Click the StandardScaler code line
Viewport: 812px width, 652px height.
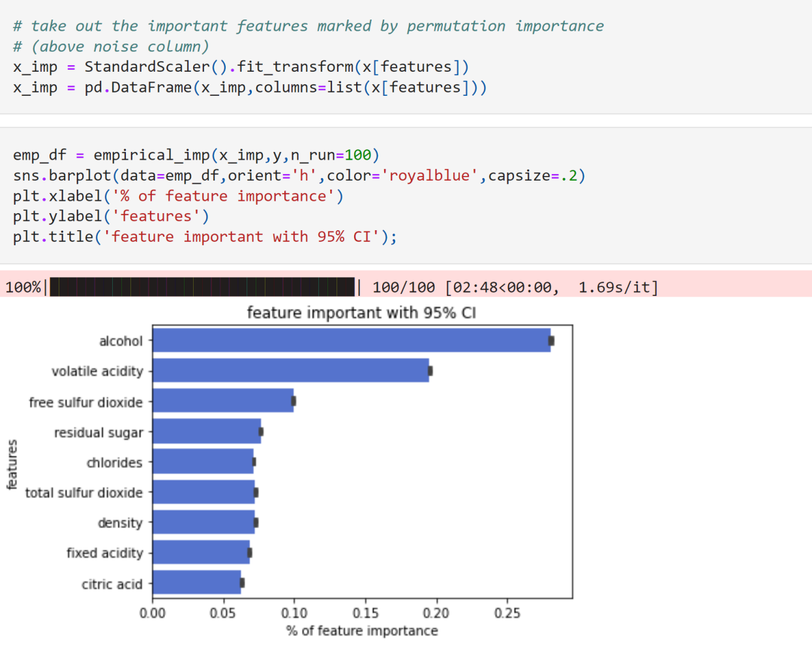[241, 67]
